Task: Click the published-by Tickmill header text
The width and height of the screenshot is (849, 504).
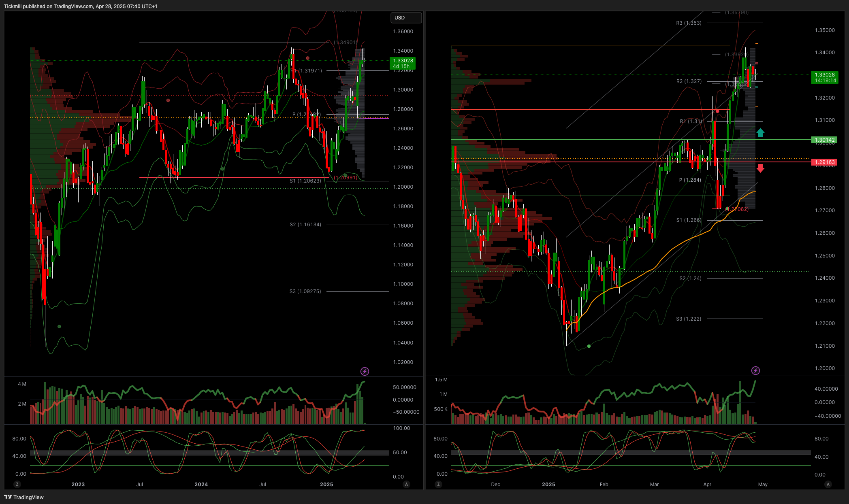Action: coord(81,6)
